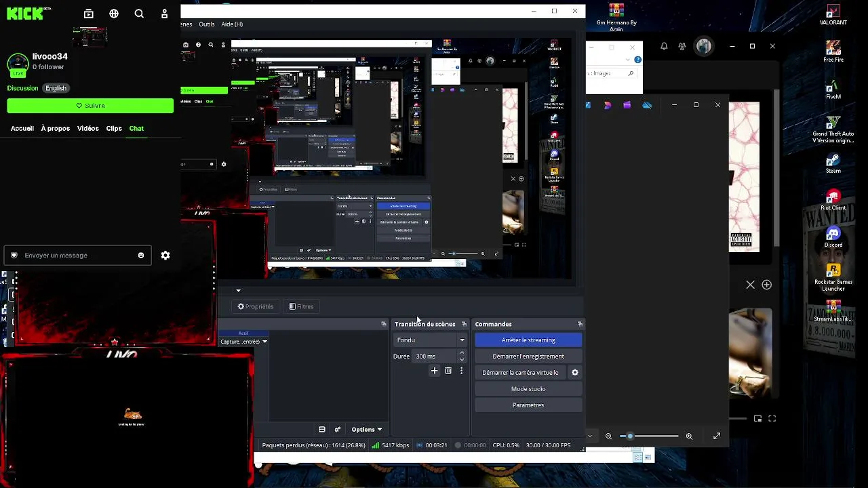Screen dimensions: 868x488
Task: Switch to the À propos tab
Action: click(56, 128)
